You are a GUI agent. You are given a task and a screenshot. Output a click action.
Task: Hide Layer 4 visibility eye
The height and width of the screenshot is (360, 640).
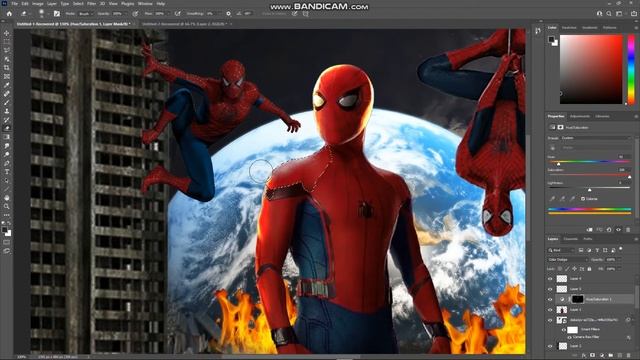(x=550, y=279)
